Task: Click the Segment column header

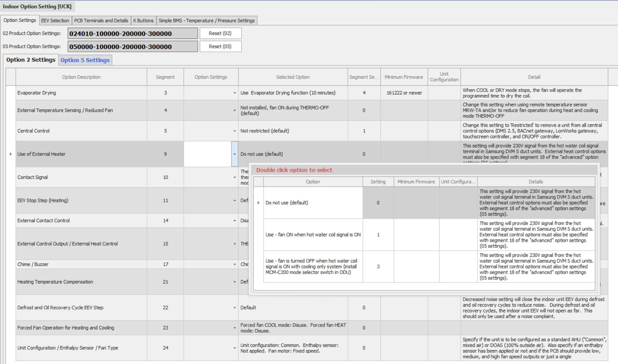Action: (165, 77)
